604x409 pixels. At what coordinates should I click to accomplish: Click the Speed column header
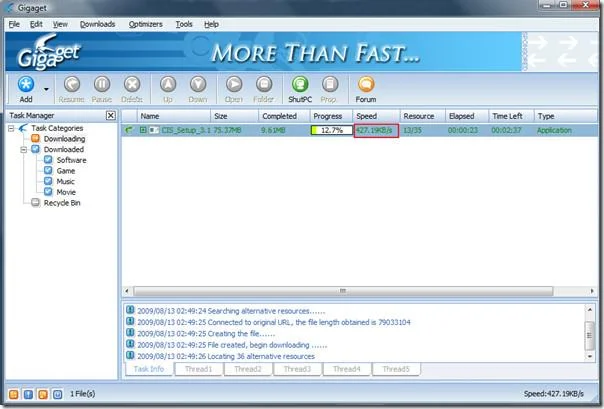[376, 116]
